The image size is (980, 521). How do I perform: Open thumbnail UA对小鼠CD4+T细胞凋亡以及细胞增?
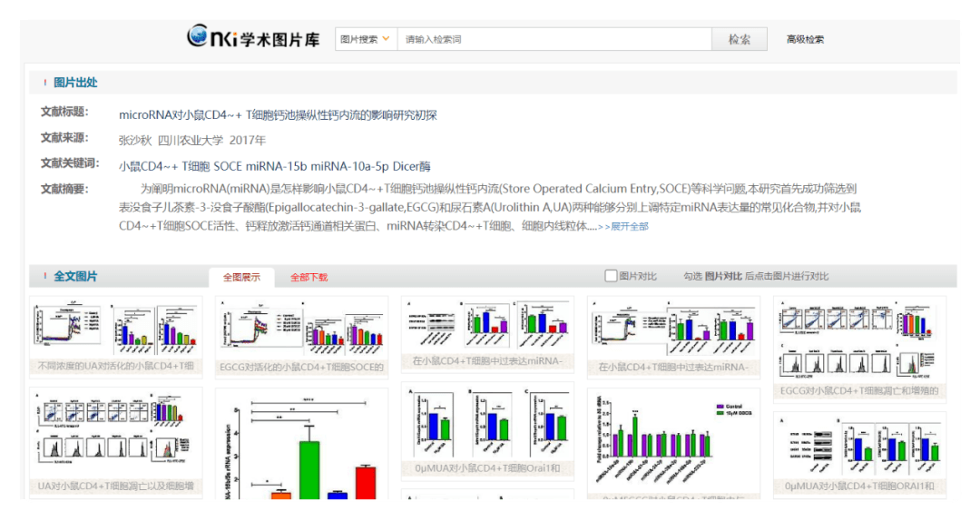(x=115, y=442)
